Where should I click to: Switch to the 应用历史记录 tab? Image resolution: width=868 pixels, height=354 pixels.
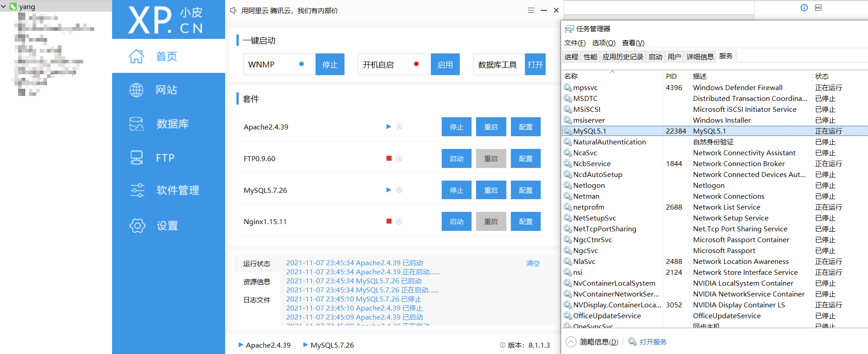coord(623,57)
